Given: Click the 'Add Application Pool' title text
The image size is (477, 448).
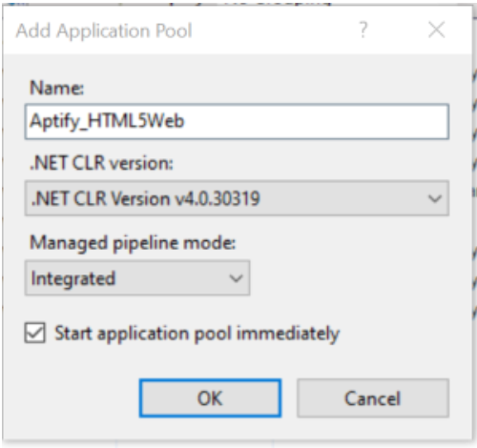Looking at the screenshot, I should pyautogui.click(x=104, y=31).
